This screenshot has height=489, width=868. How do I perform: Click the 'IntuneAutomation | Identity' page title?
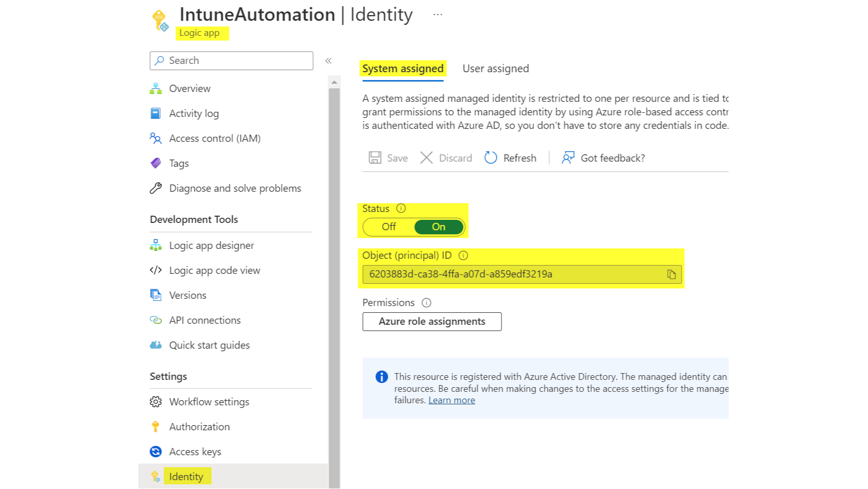coord(296,15)
